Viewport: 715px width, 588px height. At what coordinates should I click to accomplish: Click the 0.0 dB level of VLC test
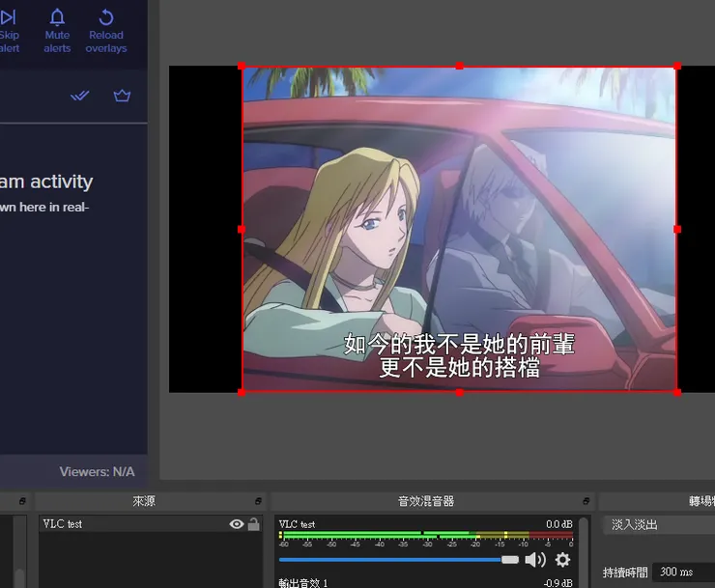[559, 524]
